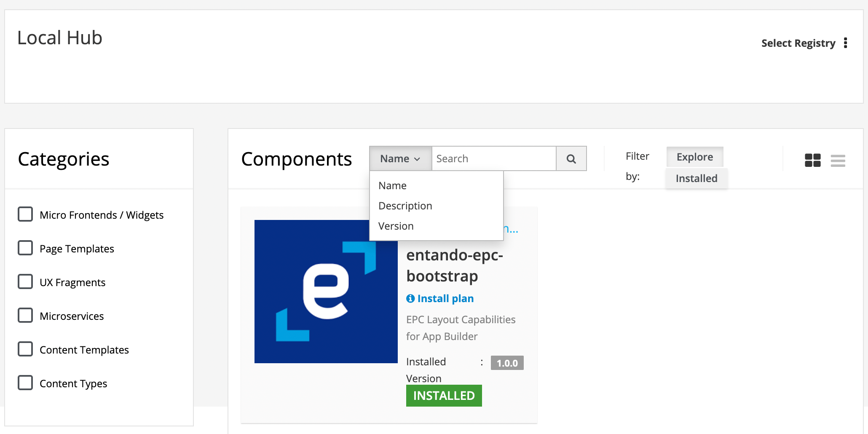Open the Name search-field dropdown
Screen dimensions: 868x434
399,159
